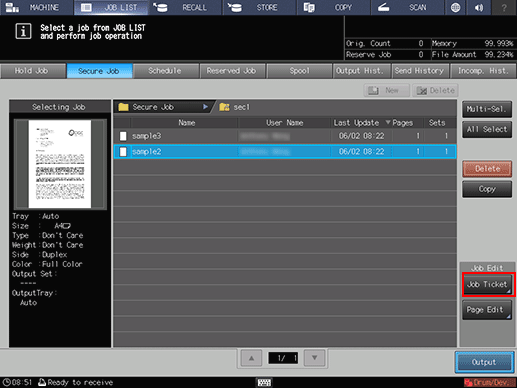The height and width of the screenshot is (388, 517).
Task: Open the RECALL screen
Action: (185, 7)
